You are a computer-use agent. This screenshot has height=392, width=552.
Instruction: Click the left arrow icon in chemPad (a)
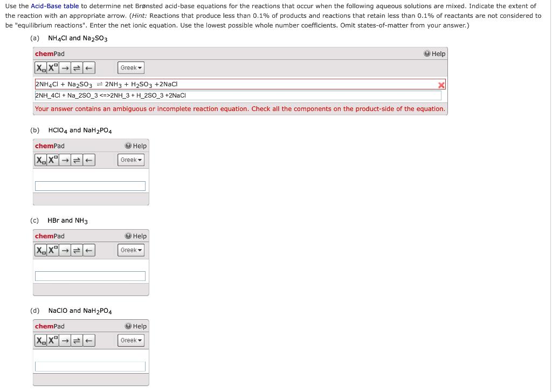tap(88, 67)
